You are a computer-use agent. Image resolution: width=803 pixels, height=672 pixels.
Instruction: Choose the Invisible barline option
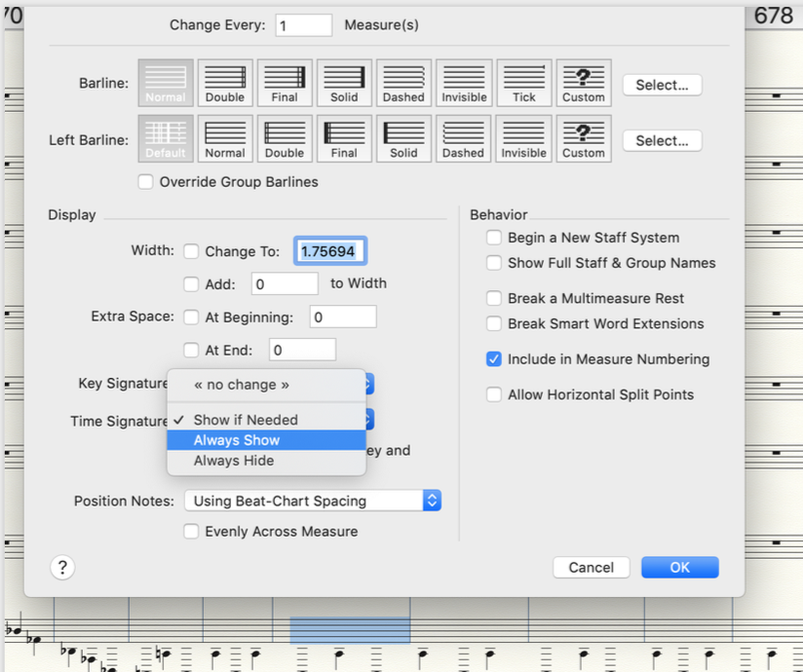click(464, 83)
